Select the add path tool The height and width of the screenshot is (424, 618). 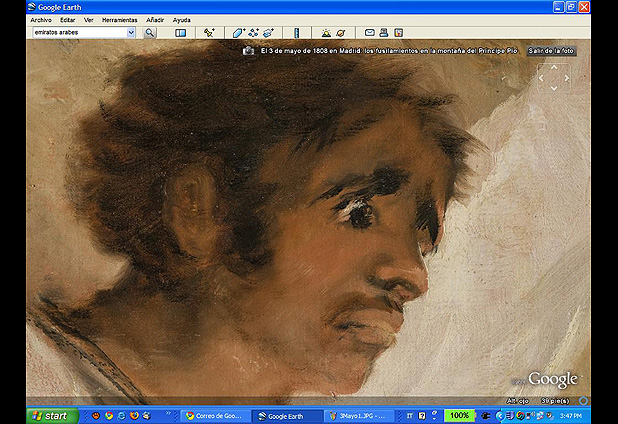tap(254, 33)
